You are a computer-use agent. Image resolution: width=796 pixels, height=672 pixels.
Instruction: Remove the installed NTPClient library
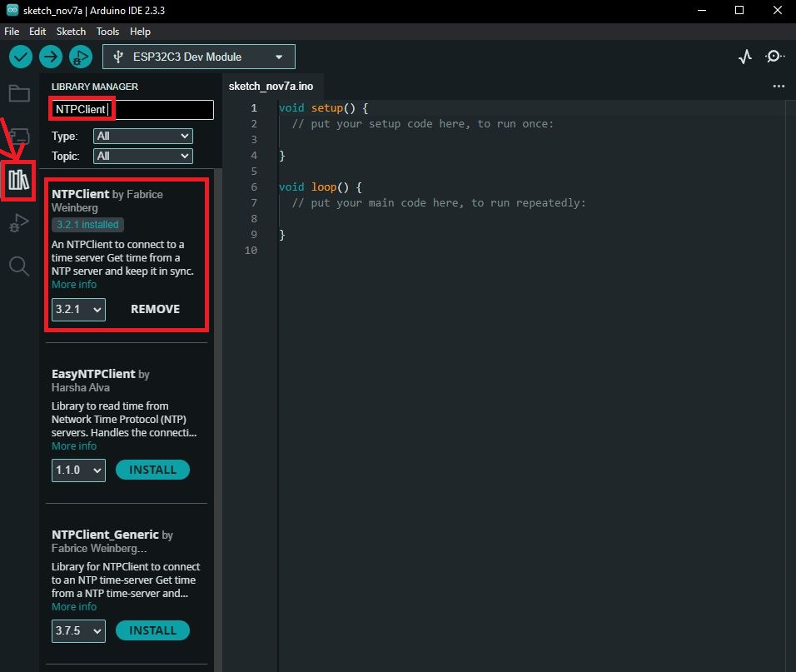[x=156, y=309]
